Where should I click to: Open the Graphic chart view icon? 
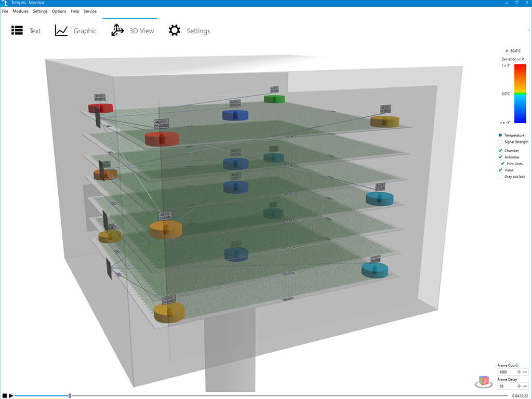pos(61,31)
